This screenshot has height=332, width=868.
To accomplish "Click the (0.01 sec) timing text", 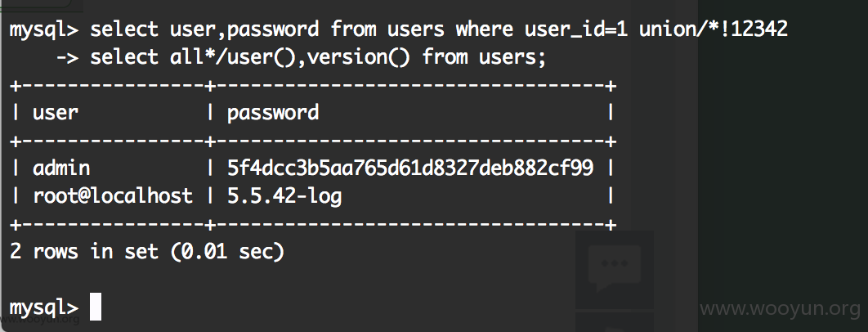I will (227, 252).
